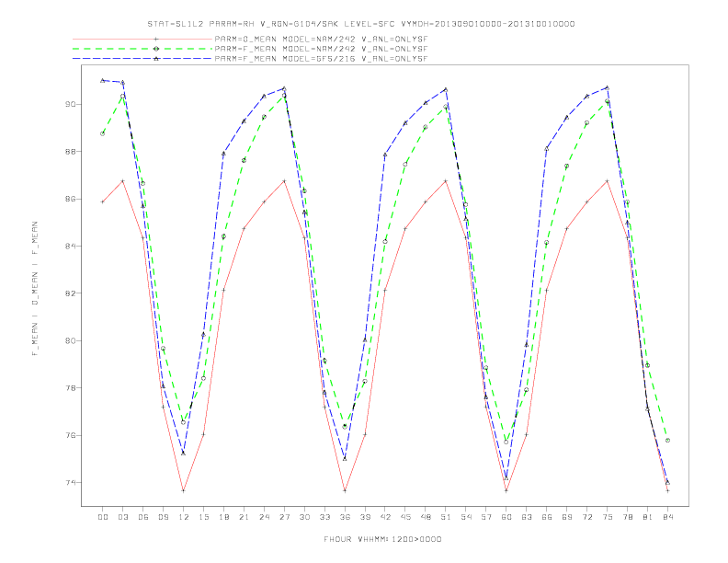Click the x-axis tick label 06
728x563 pixels.
pos(143,517)
